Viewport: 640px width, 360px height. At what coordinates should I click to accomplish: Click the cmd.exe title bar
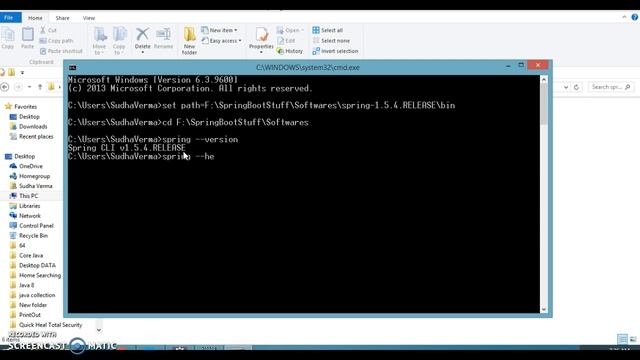(x=308, y=67)
